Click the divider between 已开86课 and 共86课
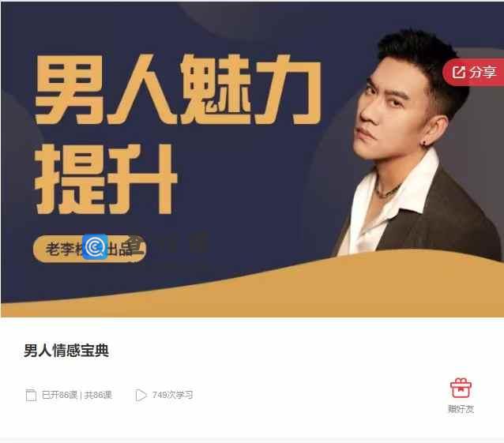The height and width of the screenshot is (443, 504). click(x=81, y=395)
